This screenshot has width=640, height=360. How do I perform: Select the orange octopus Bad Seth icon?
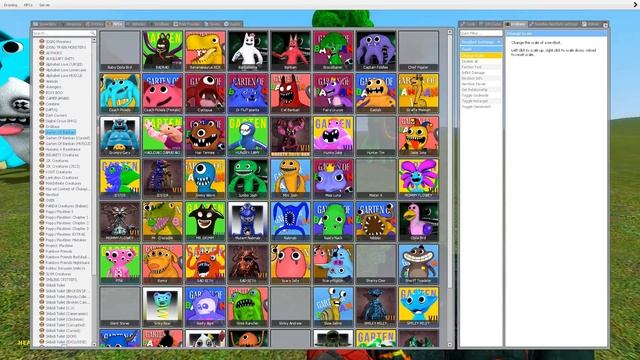coord(205,264)
